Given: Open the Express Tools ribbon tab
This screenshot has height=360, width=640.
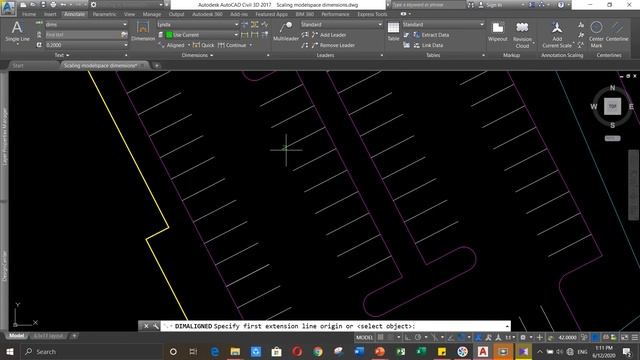Looking at the screenshot, I should pyautogui.click(x=372, y=14).
